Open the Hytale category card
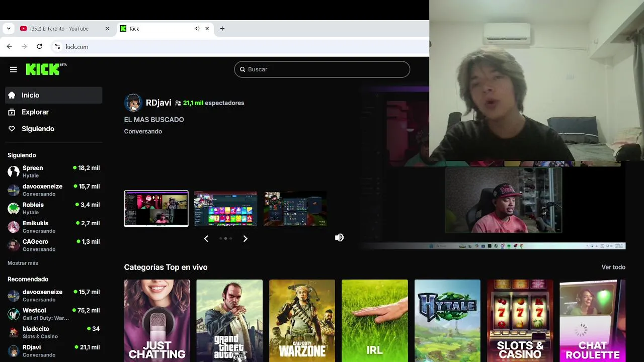The width and height of the screenshot is (644, 362). tap(447, 321)
